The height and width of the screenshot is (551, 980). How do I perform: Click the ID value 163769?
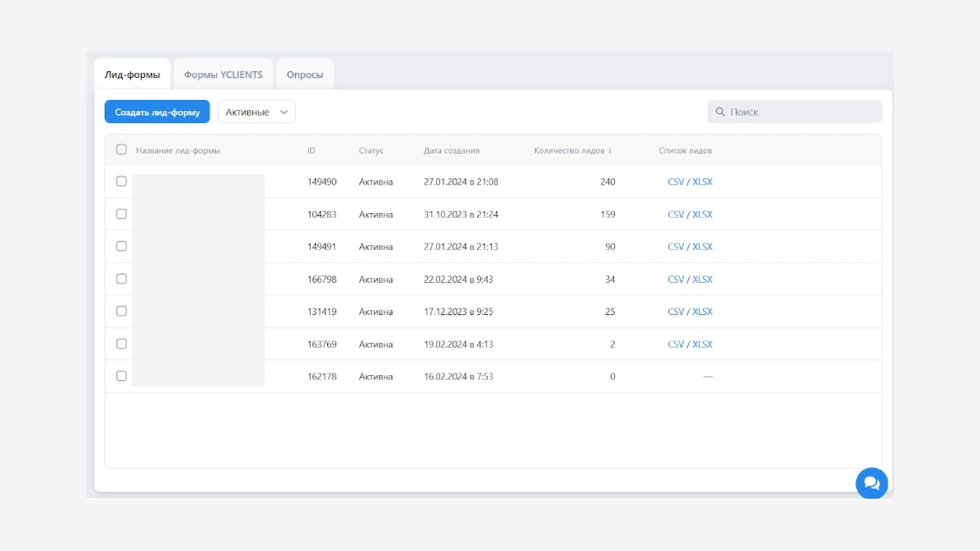click(x=322, y=344)
